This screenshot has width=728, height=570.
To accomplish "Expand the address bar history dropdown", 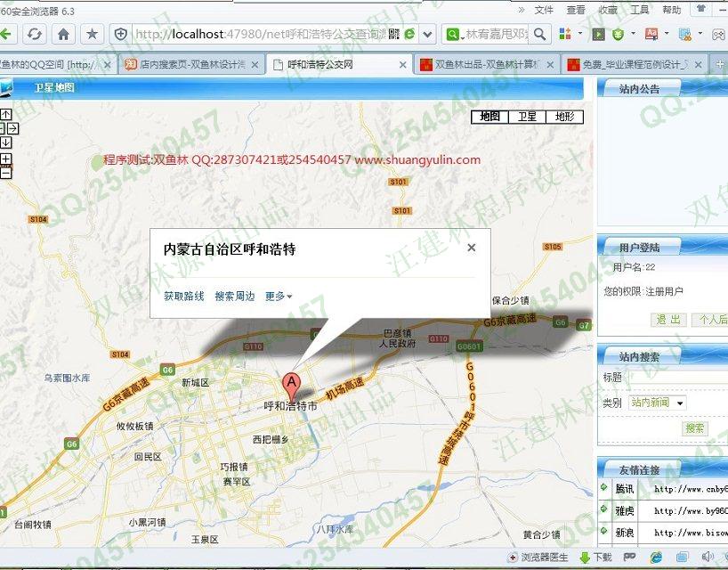I will pyautogui.click(x=427, y=34).
